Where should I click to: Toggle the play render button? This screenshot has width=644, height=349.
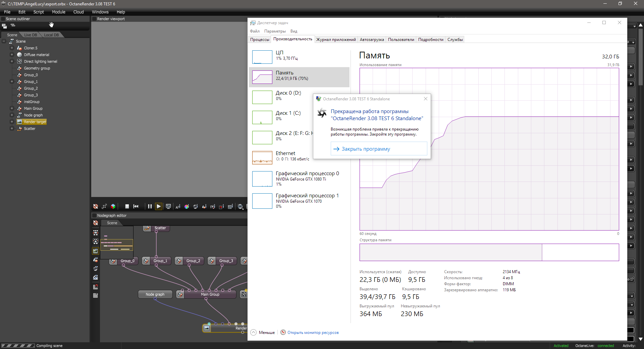[x=159, y=206]
